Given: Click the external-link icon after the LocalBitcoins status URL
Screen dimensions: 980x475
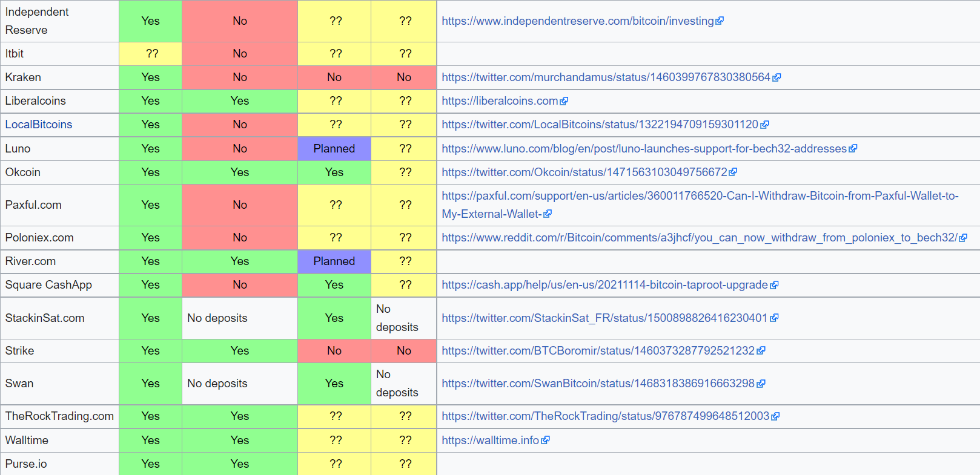Looking at the screenshot, I should click(764, 125).
